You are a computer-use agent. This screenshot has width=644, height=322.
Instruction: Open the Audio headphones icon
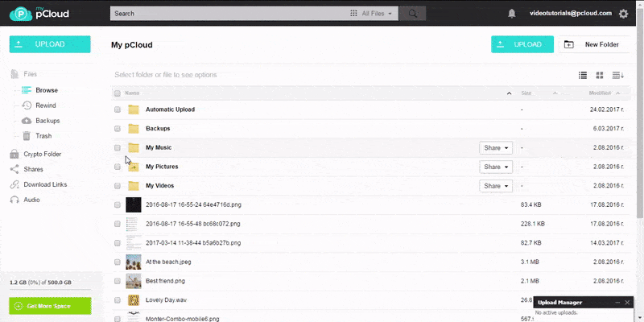[x=14, y=200]
